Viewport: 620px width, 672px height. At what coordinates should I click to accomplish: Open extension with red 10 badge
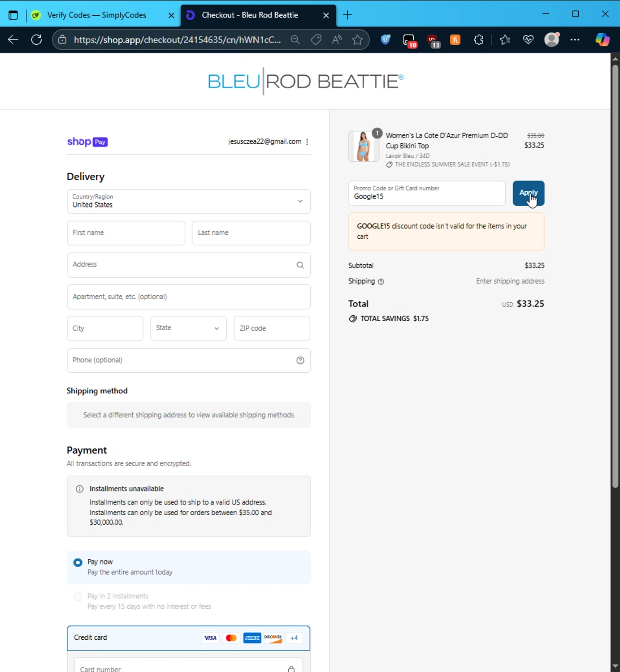[x=409, y=40]
